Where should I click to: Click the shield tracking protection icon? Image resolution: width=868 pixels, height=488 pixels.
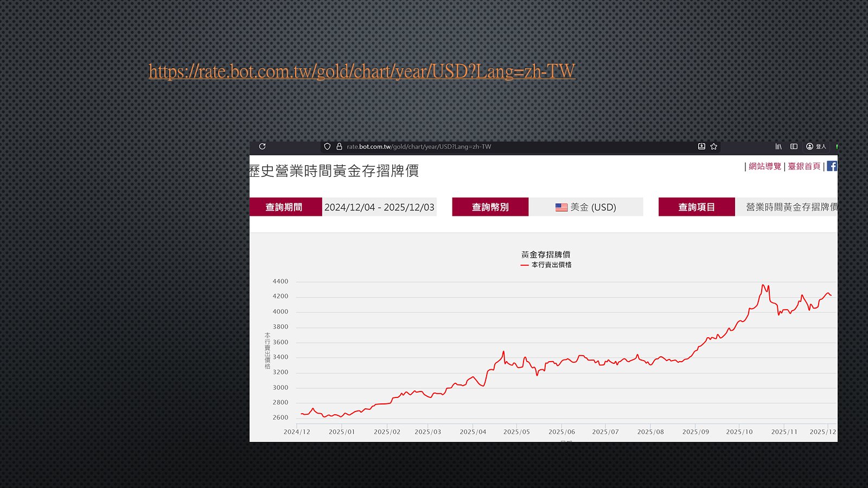pyautogui.click(x=327, y=146)
